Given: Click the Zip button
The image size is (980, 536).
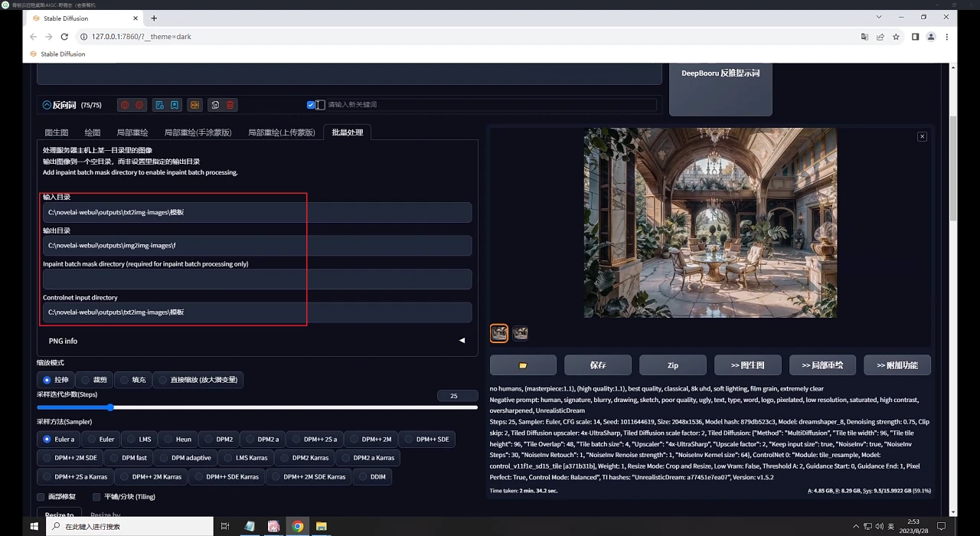Looking at the screenshot, I should (673, 365).
